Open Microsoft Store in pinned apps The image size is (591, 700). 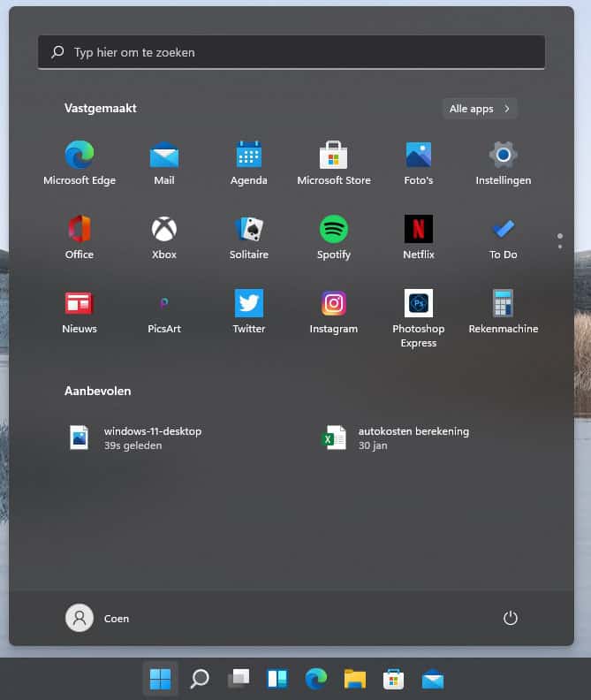(333, 163)
